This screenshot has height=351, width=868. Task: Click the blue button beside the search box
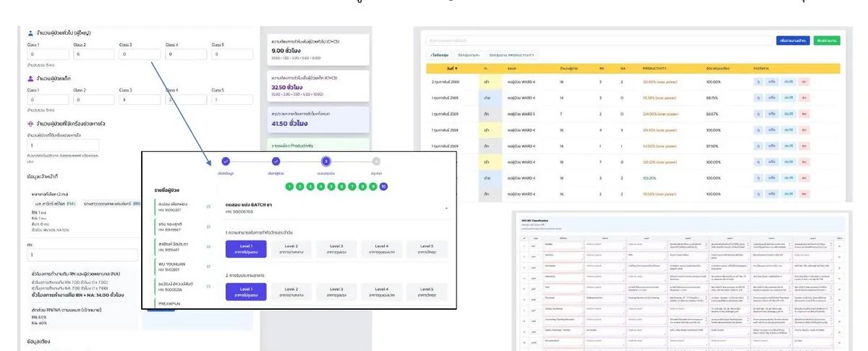point(792,41)
